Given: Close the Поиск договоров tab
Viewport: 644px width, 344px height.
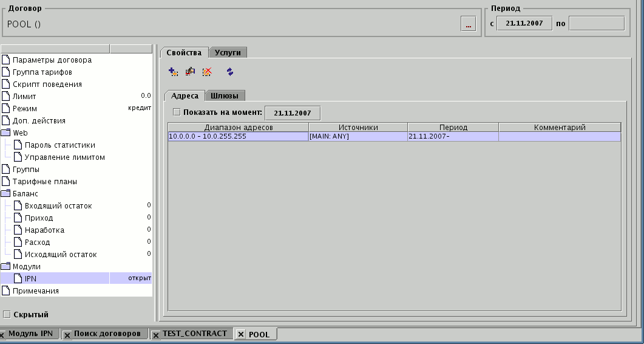Looking at the screenshot, I should [68, 334].
